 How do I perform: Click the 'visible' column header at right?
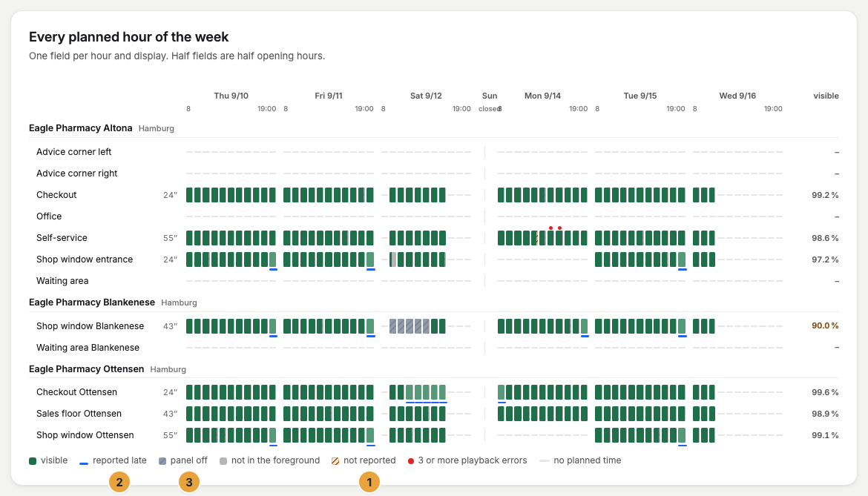pyautogui.click(x=826, y=96)
